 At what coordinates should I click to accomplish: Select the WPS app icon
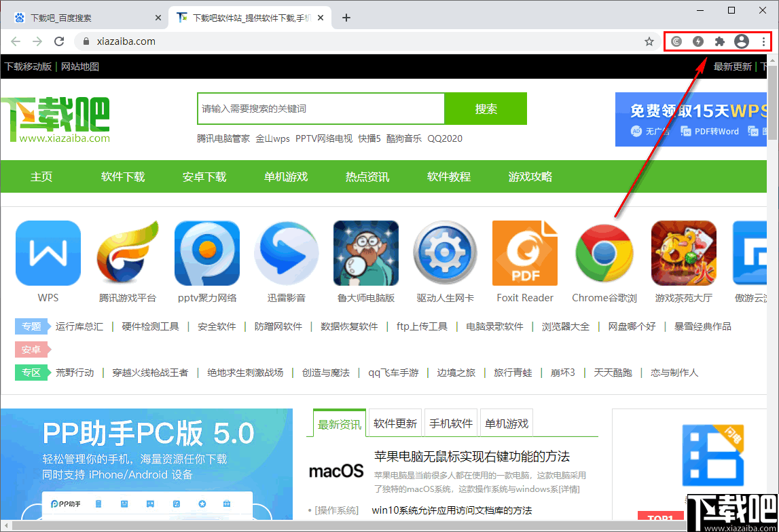coord(48,252)
